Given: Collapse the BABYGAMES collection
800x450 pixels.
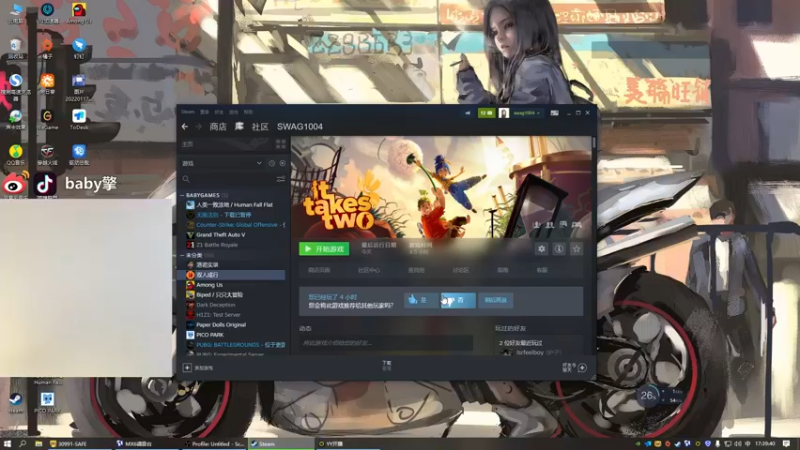Looking at the screenshot, I should coord(182,195).
